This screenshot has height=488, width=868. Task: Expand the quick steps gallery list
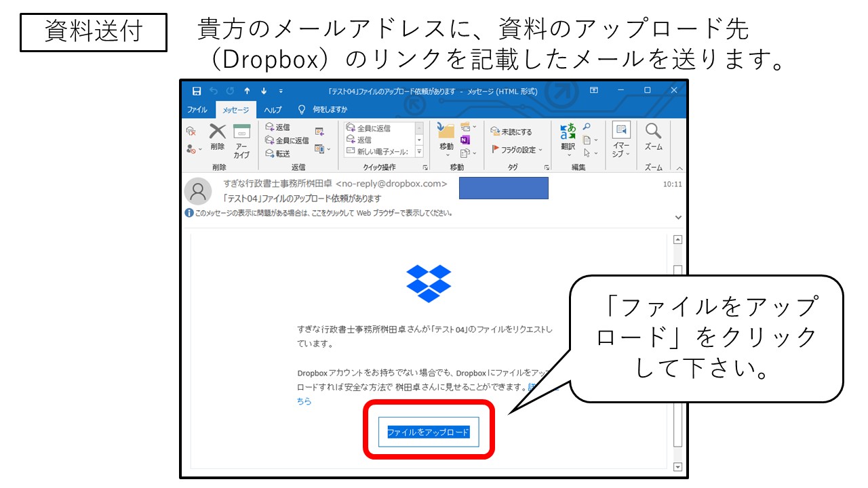click(x=419, y=153)
